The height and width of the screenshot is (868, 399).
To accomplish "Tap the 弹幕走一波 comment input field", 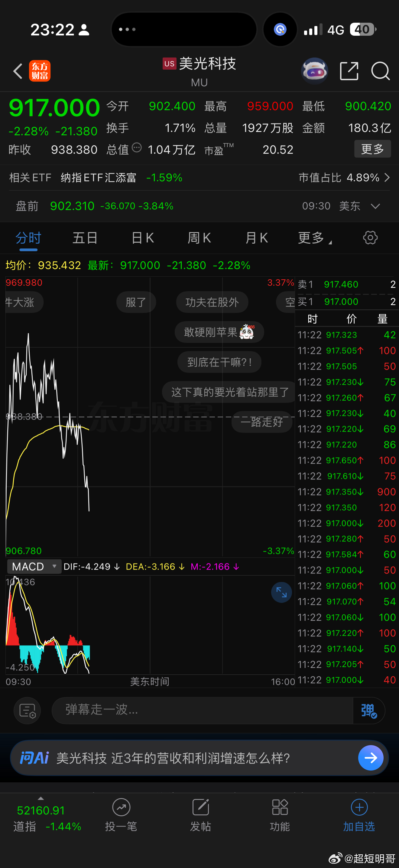I will point(202,710).
